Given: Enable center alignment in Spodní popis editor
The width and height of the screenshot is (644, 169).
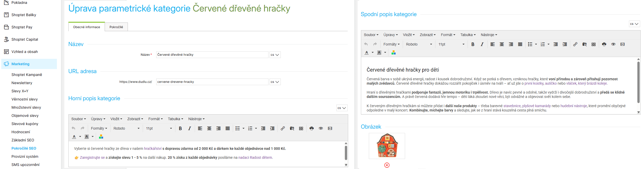Looking at the screenshot, I should [502, 44].
